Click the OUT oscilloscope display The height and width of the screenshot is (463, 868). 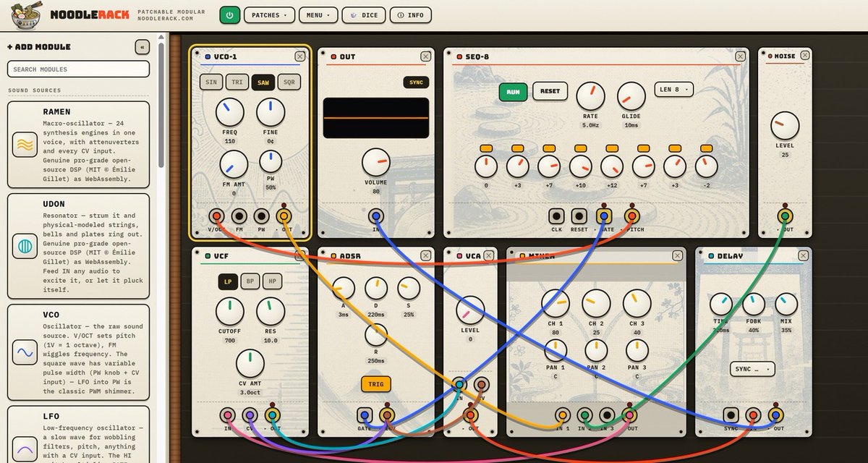tap(375, 118)
